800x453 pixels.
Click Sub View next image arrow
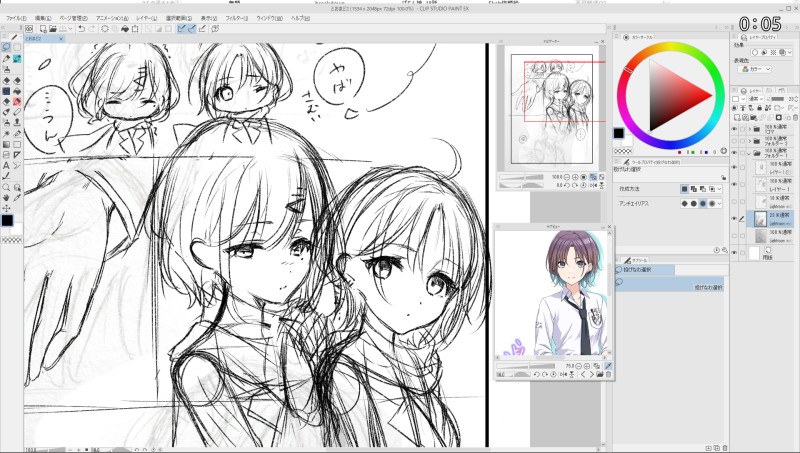591,374
